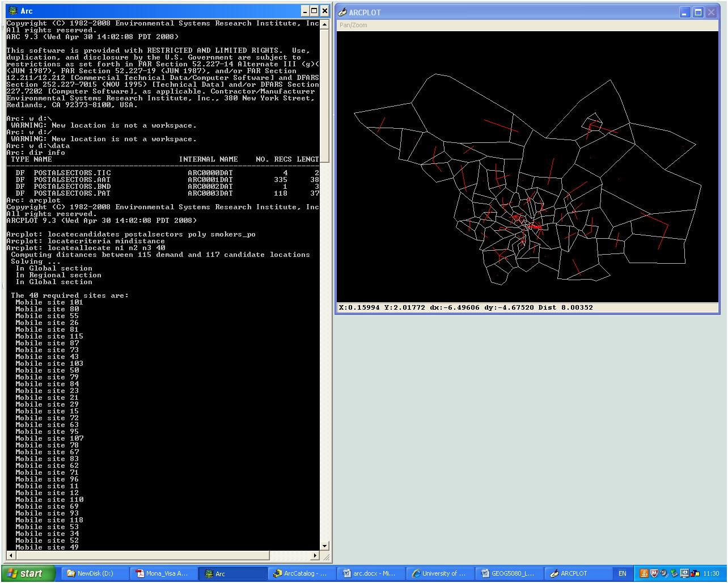Image resolution: width=728 pixels, height=583 pixels.
Task: Click the 'Mobile site 110' line
Action: point(49,500)
